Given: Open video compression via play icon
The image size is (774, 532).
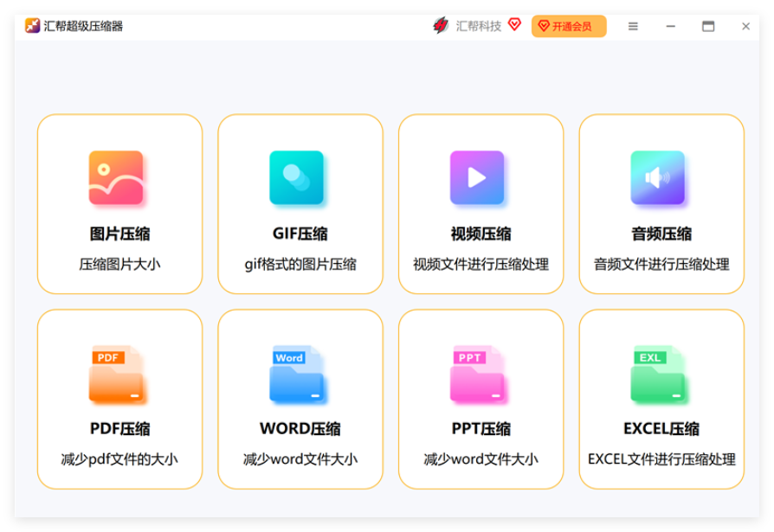Looking at the screenshot, I should click(477, 178).
